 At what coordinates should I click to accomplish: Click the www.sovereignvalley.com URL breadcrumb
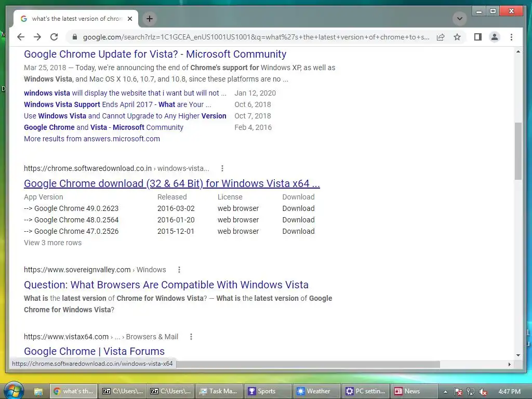(x=95, y=270)
